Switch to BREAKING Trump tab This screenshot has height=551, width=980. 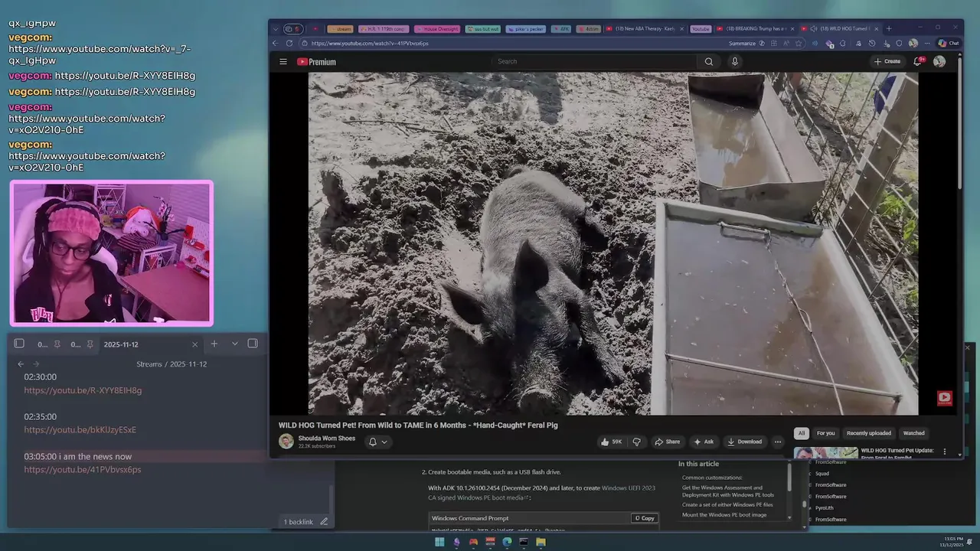754,29
